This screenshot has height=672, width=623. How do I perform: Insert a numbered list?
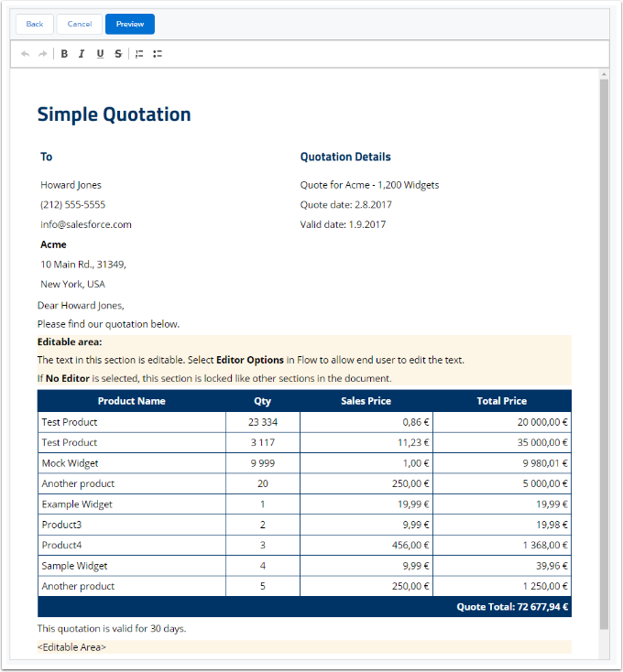[x=139, y=54]
